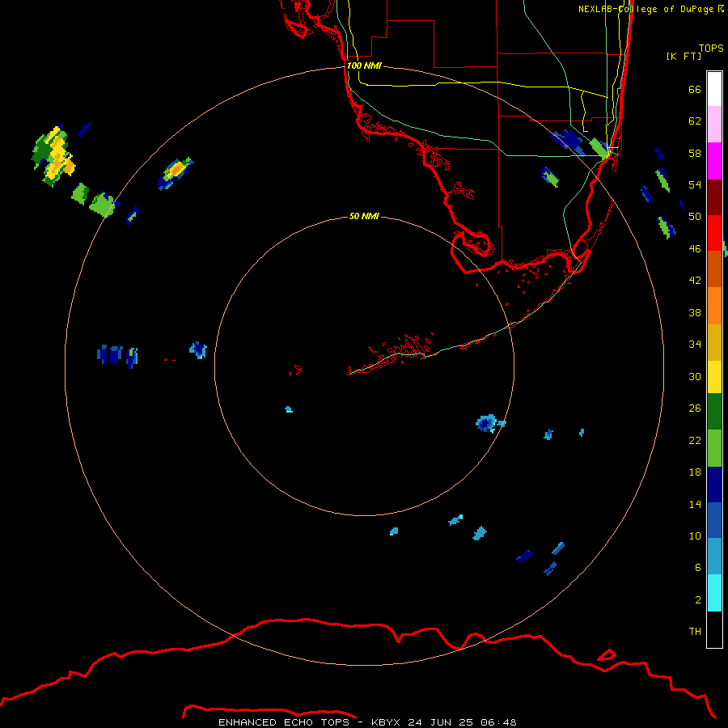Click the "26" scale value
Viewport: 728px width, 728px height.
(x=695, y=408)
